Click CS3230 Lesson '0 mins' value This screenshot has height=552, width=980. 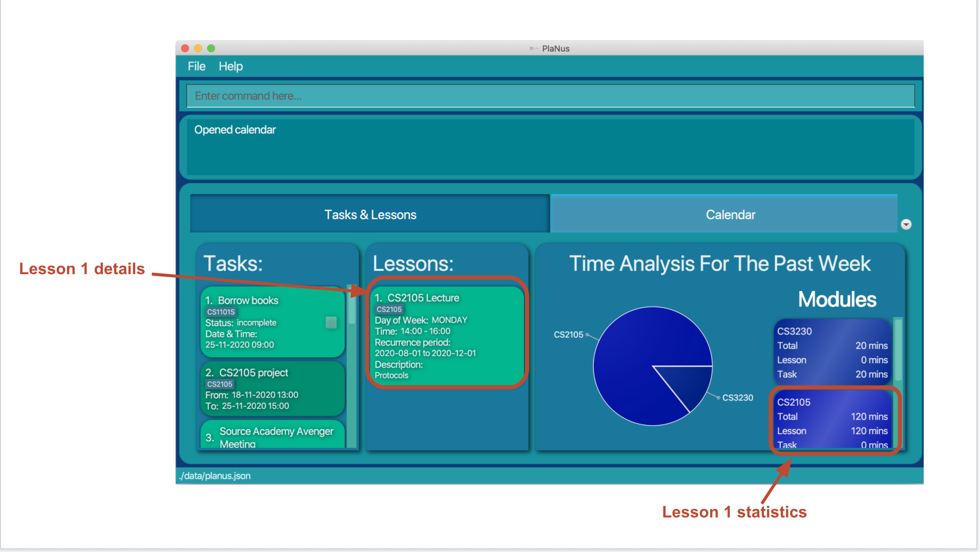point(874,360)
